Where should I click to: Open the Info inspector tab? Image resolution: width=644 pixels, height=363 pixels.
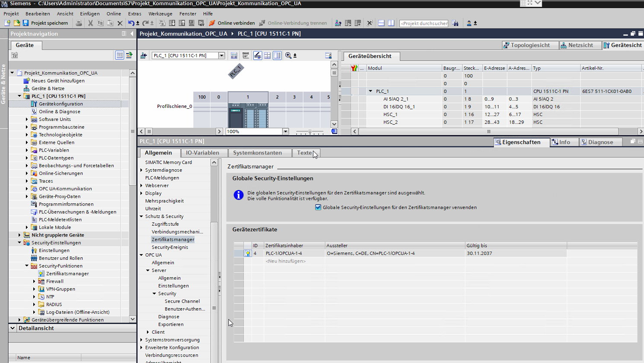coord(564,142)
